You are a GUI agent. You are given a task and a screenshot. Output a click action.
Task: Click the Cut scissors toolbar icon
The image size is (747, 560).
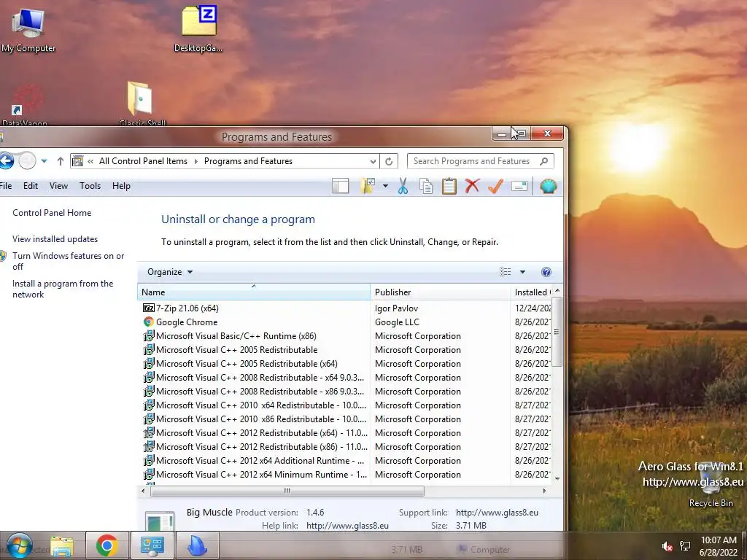(403, 186)
